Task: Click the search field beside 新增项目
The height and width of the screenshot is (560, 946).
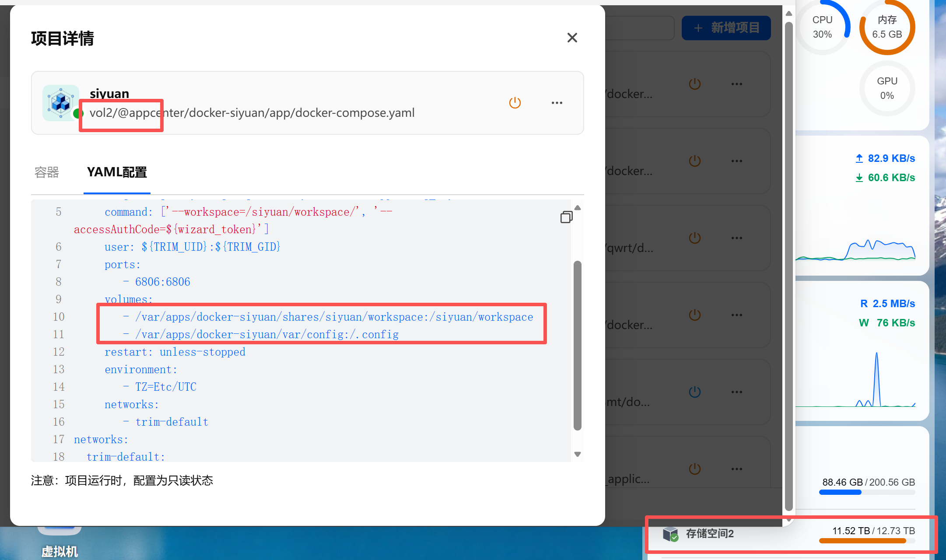Action: 640,28
